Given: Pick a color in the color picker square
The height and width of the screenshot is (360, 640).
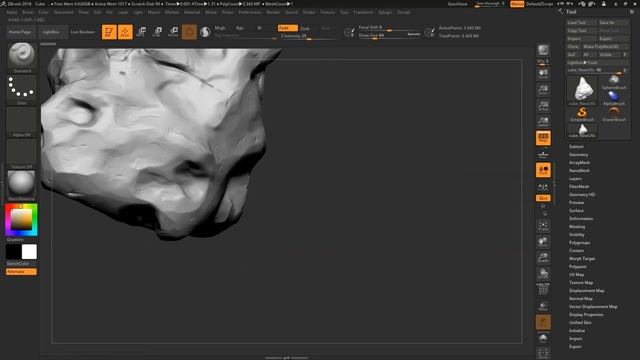Looking at the screenshot, I should tap(21, 219).
